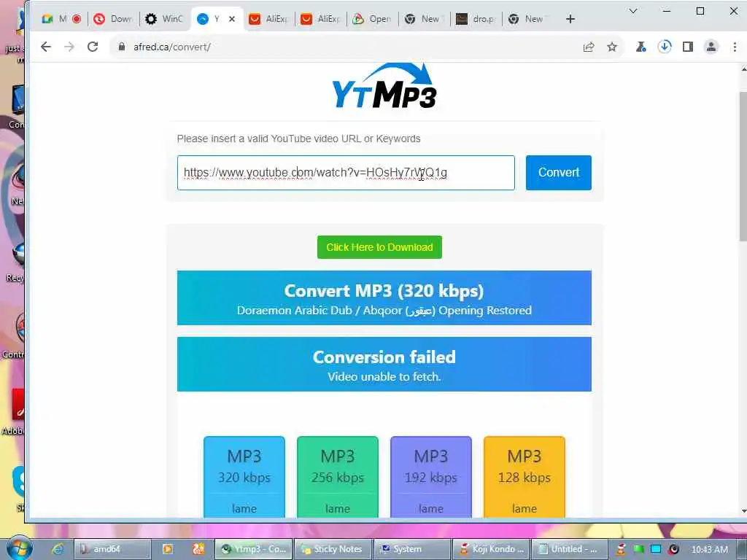
Task: Choose the MP3 192 kbps card
Action: [x=431, y=477]
